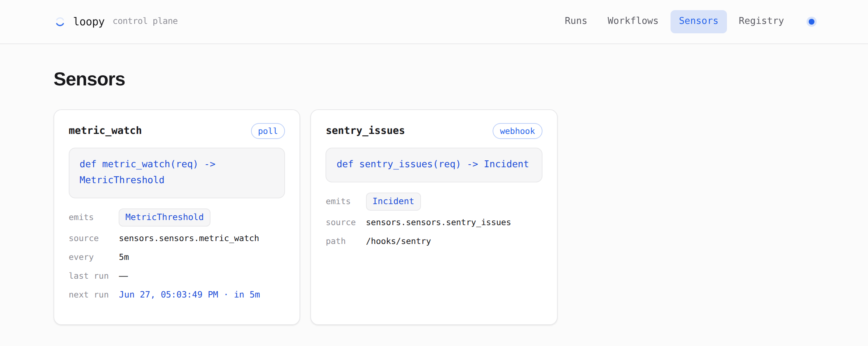Click the 'source' label in metric_watch card
The width and height of the screenshot is (868, 346).
[84, 238]
